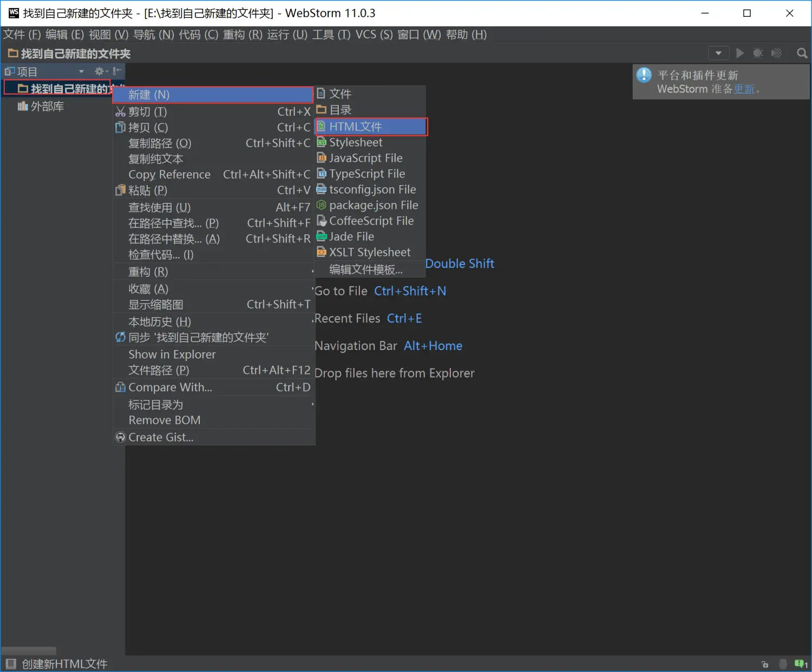
Task: Select 检查代码... (I) menu entry
Action: click(214, 255)
